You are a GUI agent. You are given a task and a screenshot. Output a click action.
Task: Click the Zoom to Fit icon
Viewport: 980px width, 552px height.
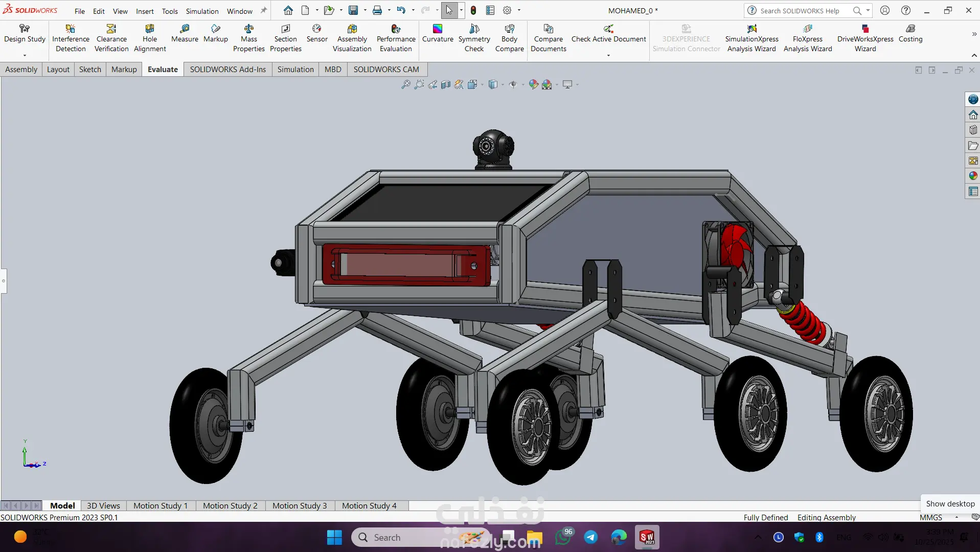[x=406, y=84]
